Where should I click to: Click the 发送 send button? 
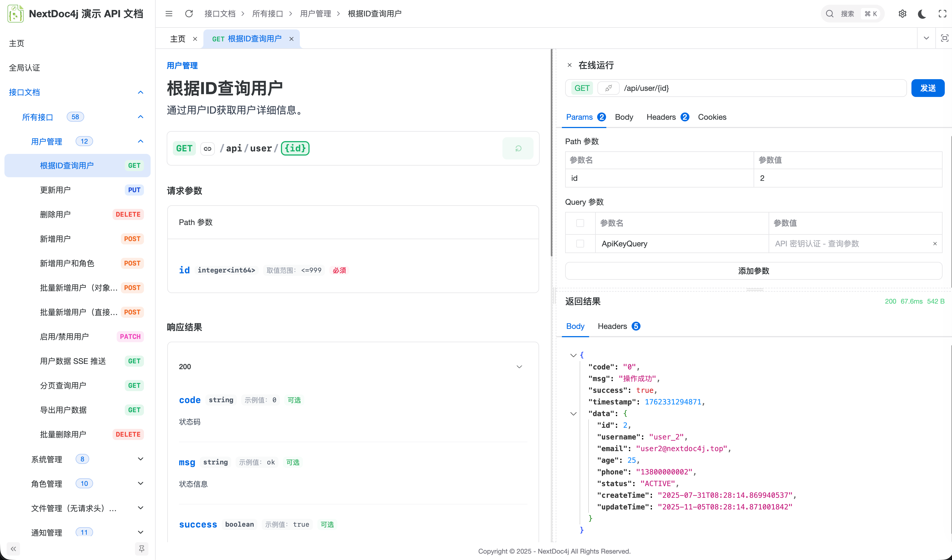point(928,88)
